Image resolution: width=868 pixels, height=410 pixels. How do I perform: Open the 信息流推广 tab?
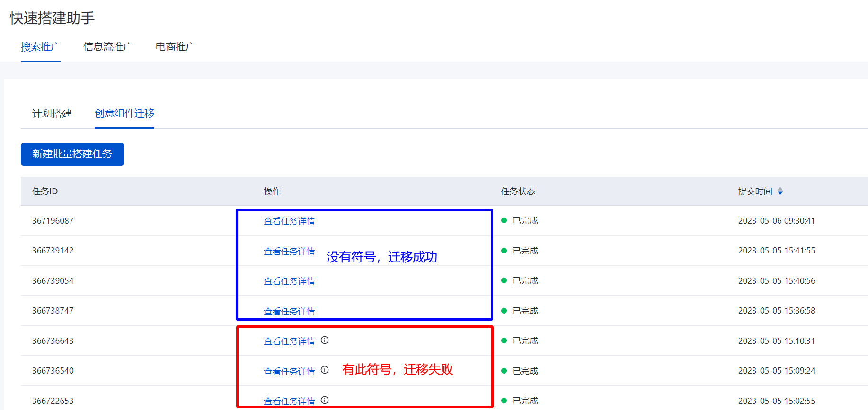(108, 46)
